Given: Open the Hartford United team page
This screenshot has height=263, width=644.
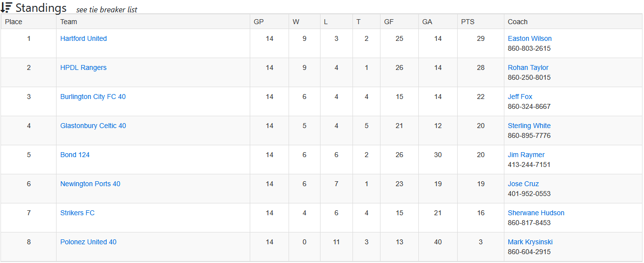Looking at the screenshot, I should coord(84,38).
